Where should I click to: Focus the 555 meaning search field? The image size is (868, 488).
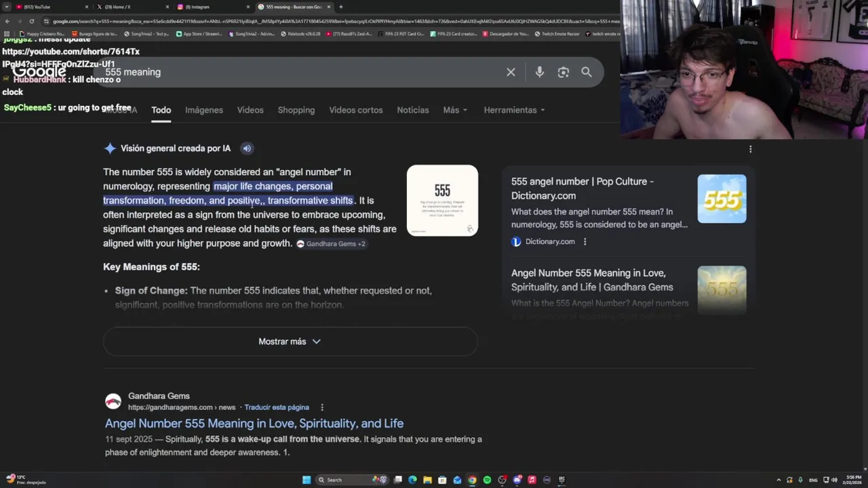[298, 72]
